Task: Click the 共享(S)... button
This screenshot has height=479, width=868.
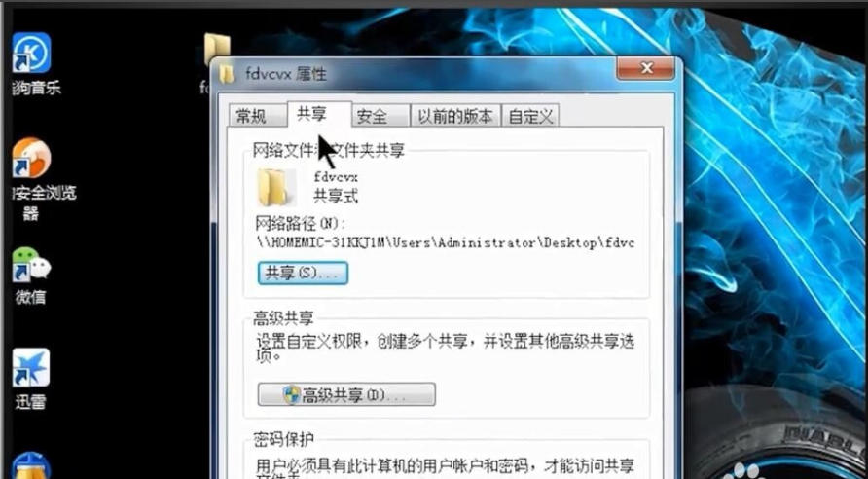Action: click(x=303, y=274)
